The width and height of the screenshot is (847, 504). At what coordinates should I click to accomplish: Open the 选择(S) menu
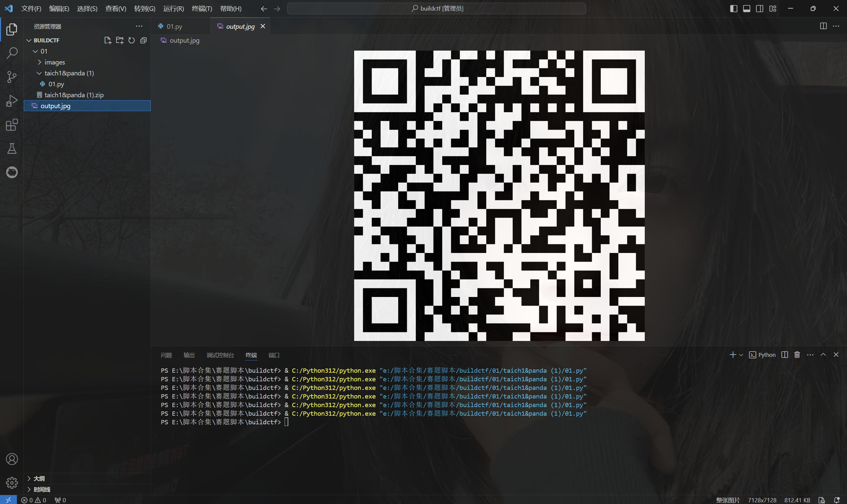[87, 9]
